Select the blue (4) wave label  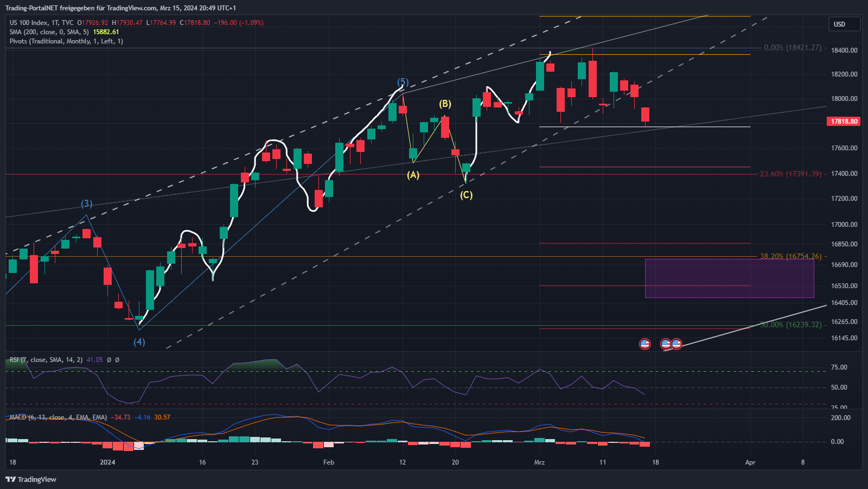(139, 342)
